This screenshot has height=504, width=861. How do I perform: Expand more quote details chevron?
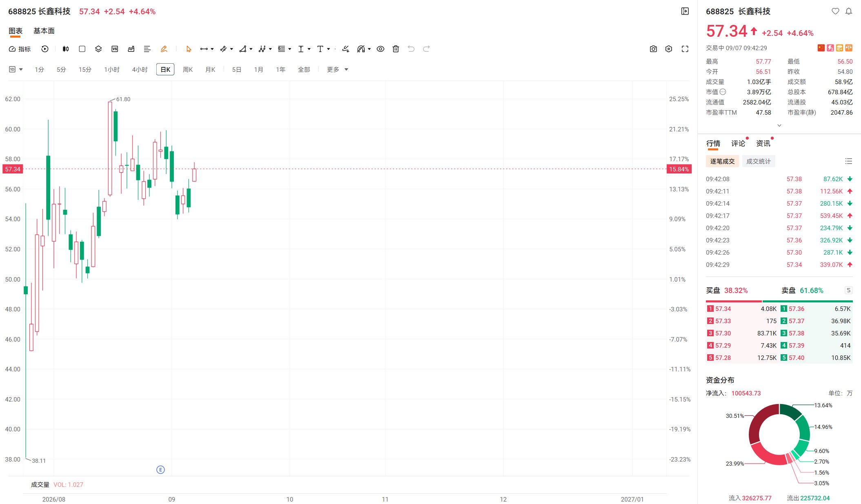pos(779,125)
